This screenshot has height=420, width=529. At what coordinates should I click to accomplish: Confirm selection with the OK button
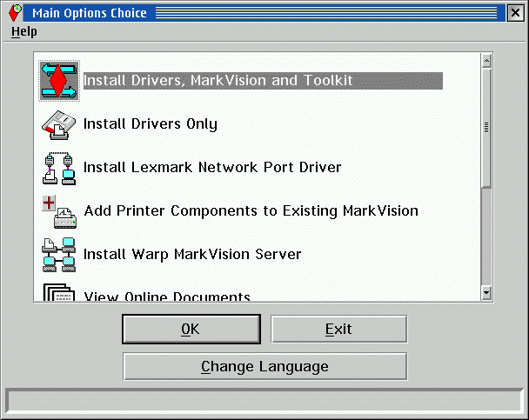[191, 330]
